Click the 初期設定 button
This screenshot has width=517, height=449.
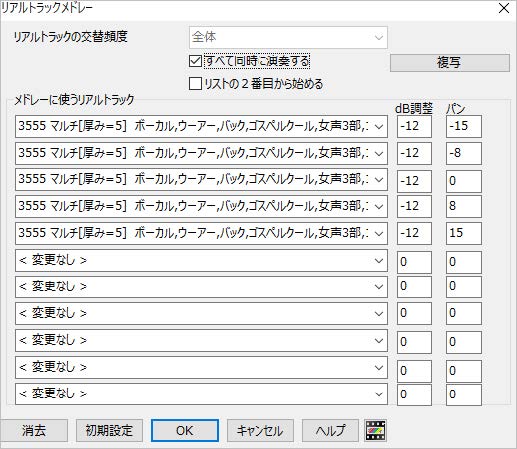pyautogui.click(x=109, y=430)
